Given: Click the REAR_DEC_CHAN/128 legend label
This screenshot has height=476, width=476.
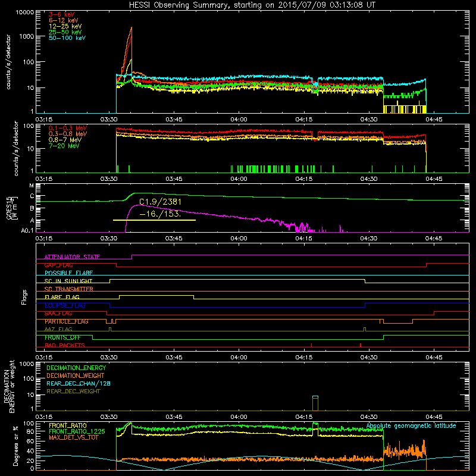Looking at the screenshot, I should coord(79,383).
